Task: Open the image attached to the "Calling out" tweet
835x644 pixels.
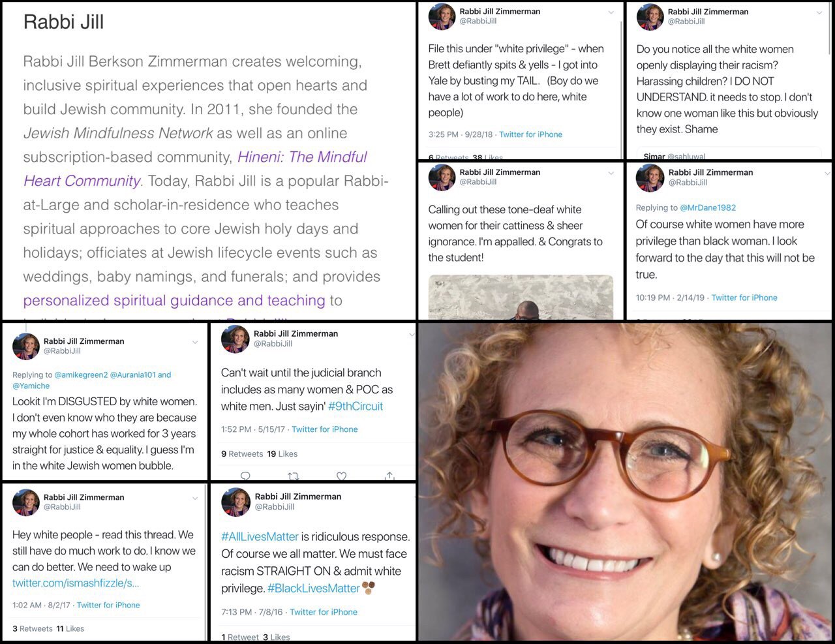Action: tap(521, 297)
